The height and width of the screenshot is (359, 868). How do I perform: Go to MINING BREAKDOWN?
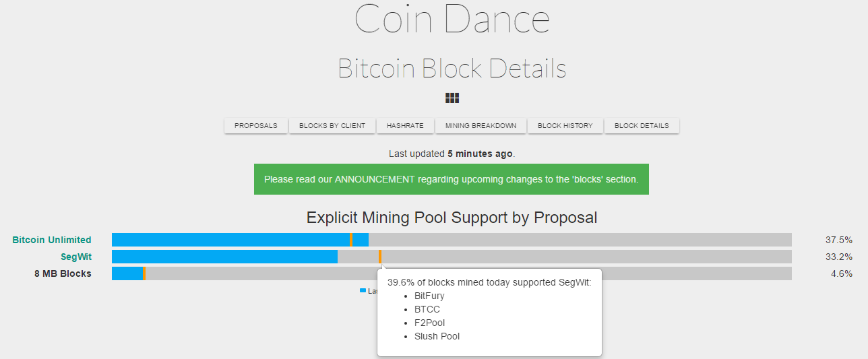(x=481, y=126)
